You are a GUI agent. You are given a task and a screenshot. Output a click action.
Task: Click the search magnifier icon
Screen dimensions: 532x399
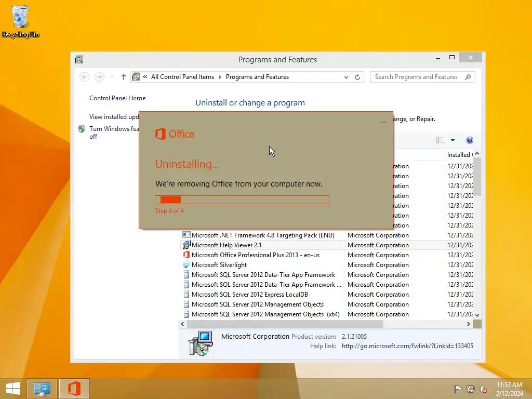coord(468,77)
